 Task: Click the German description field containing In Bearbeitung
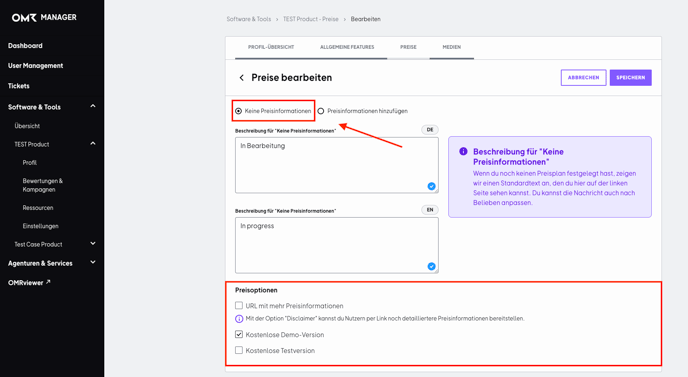pyautogui.click(x=337, y=165)
